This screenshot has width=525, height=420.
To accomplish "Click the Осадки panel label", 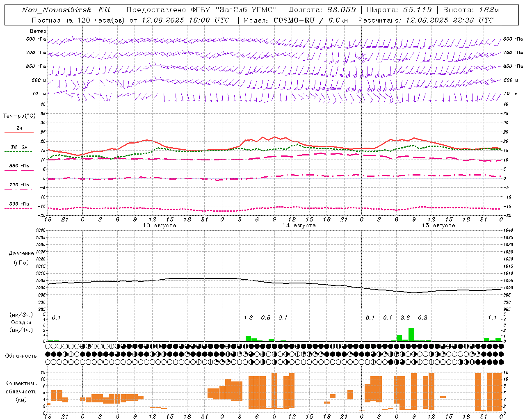I will click(x=21, y=322).
